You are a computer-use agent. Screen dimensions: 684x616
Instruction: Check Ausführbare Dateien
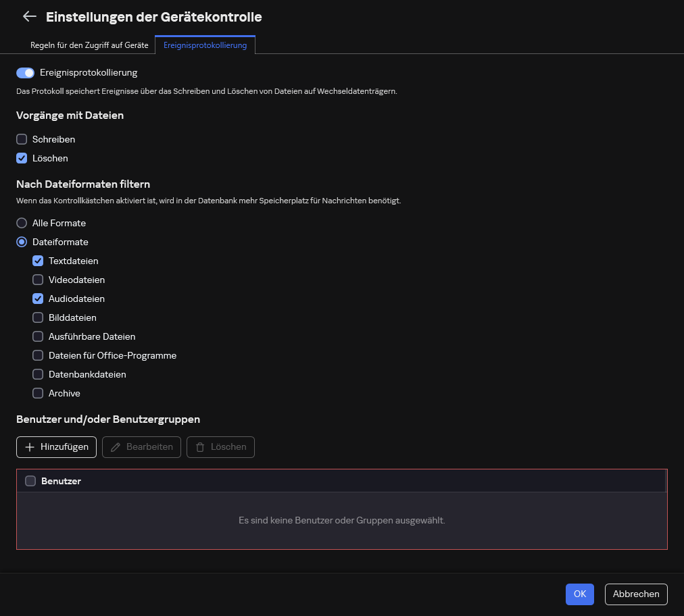coord(38,336)
